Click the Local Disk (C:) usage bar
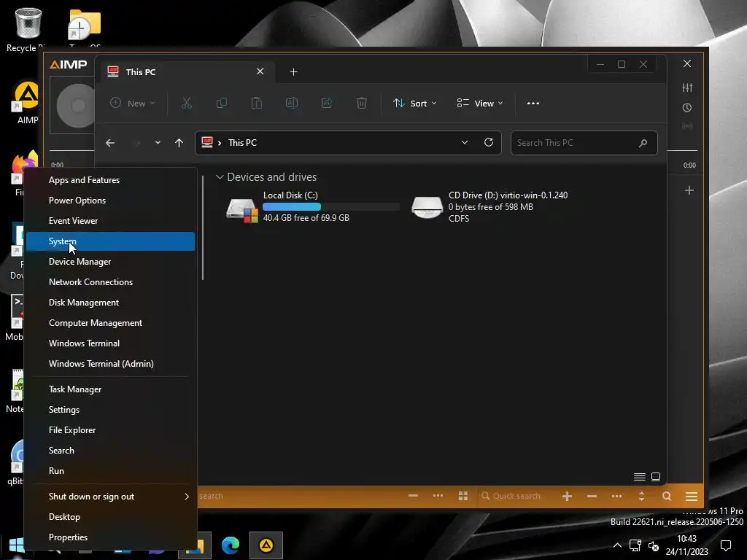Screen dimensions: 747x560 coord(331,206)
